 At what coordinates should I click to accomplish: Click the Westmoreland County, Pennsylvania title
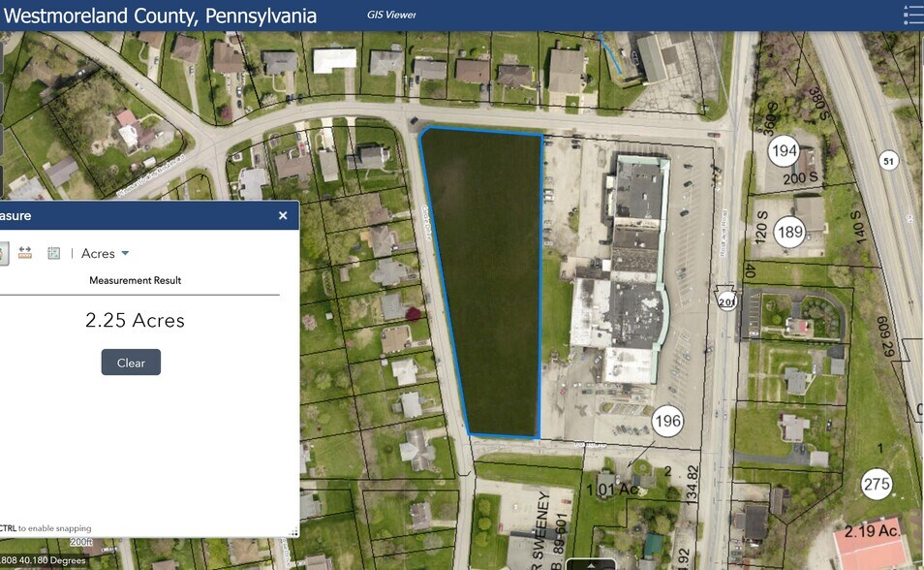coord(162,16)
